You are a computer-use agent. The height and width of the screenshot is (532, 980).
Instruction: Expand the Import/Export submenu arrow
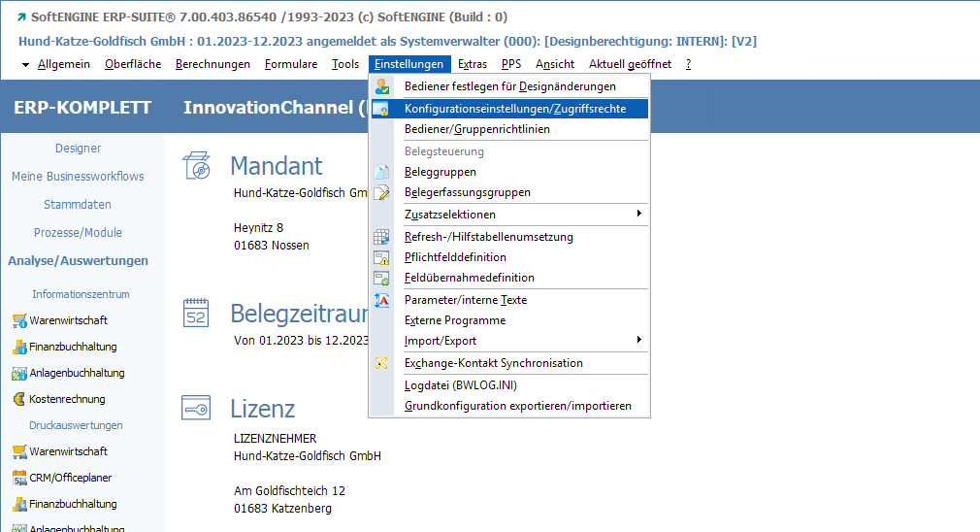pos(638,340)
